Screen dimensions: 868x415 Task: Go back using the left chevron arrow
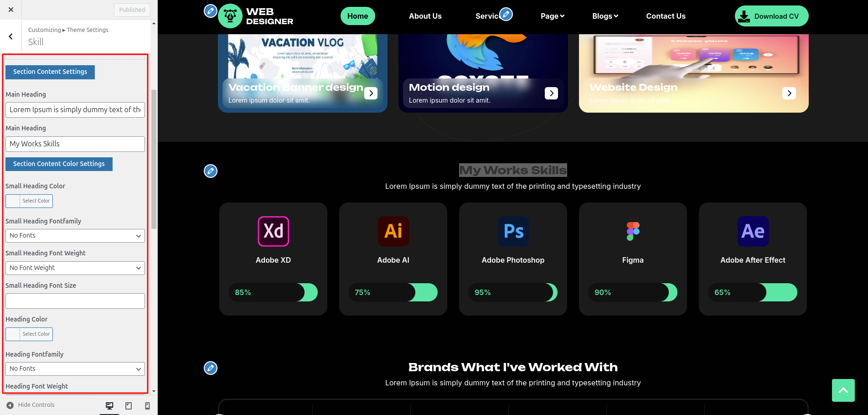point(11,36)
